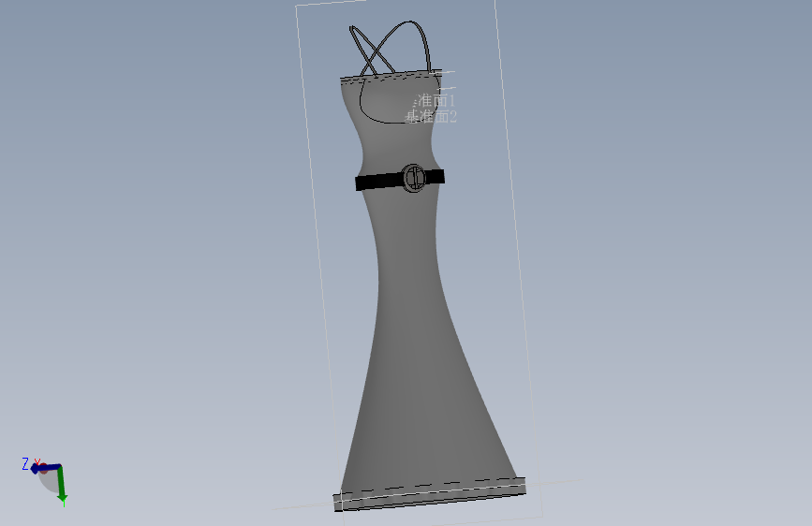The height and width of the screenshot is (526, 812).
Task: Select the hem band at the dress bottom
Action: tap(430, 494)
